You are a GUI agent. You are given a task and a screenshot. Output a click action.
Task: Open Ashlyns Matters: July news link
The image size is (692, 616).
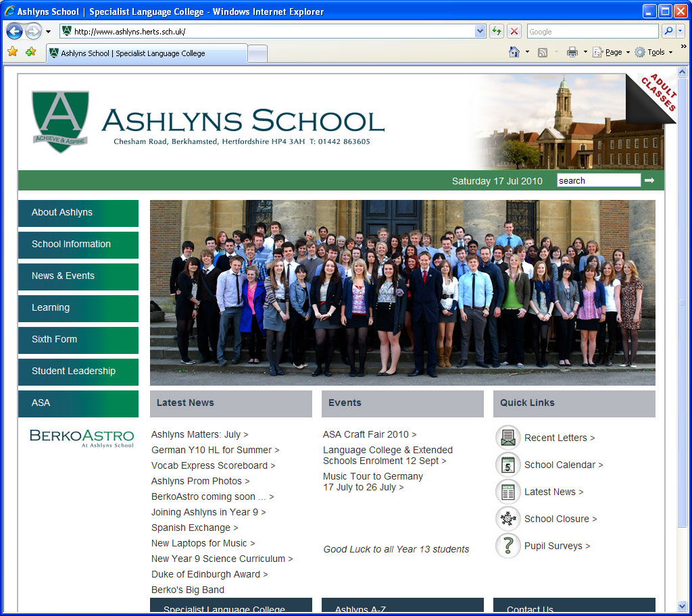click(199, 434)
